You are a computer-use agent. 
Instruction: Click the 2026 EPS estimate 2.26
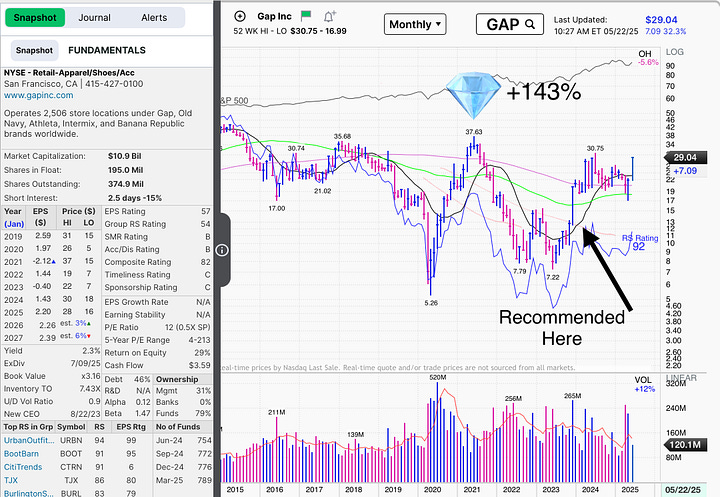[47, 325]
